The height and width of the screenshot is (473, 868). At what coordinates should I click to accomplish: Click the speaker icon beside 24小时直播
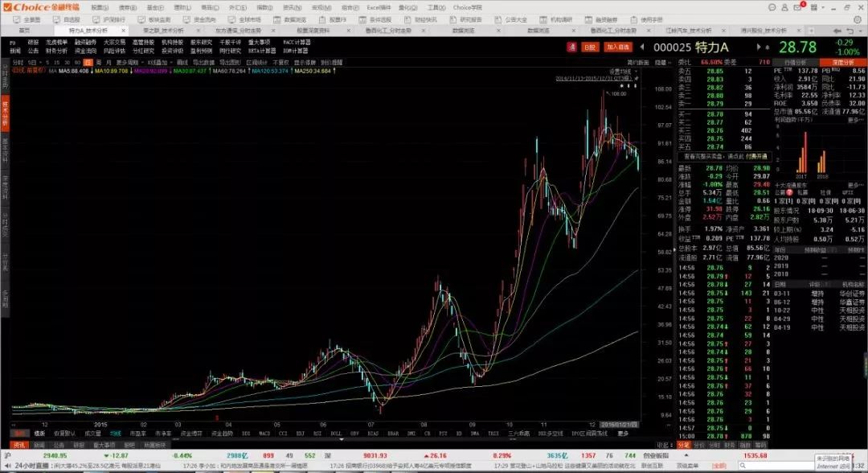6,466
